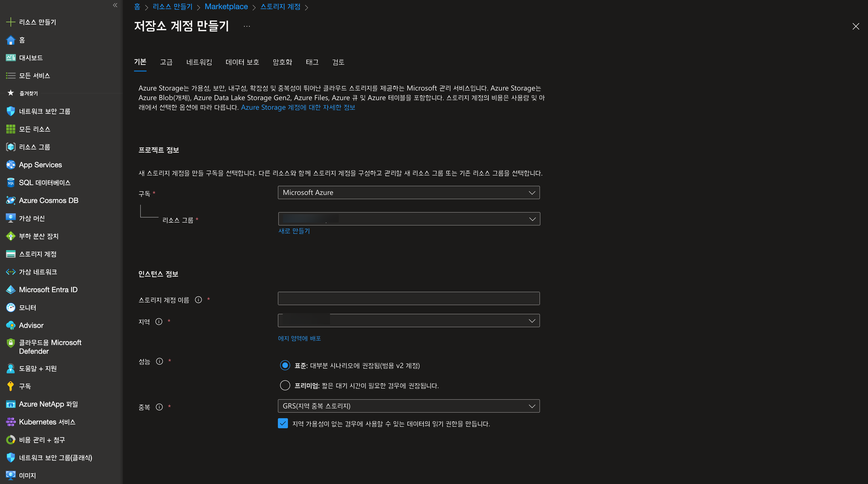Viewport: 868px width, 484px height.
Task: Click the Kubernetes 서비스 icon
Action: 11,422
